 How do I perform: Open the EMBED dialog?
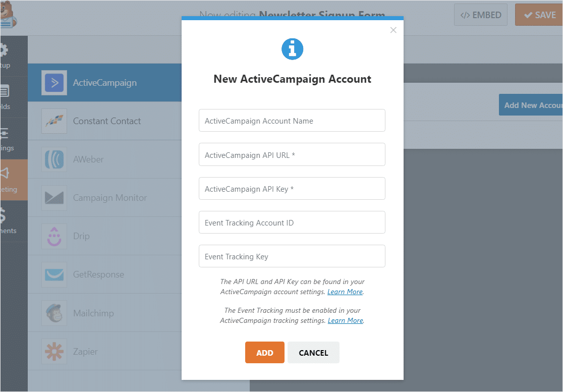click(480, 15)
